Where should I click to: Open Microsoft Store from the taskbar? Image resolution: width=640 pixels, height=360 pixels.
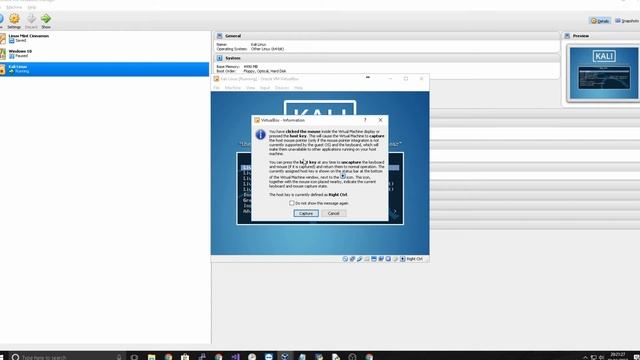point(185,357)
